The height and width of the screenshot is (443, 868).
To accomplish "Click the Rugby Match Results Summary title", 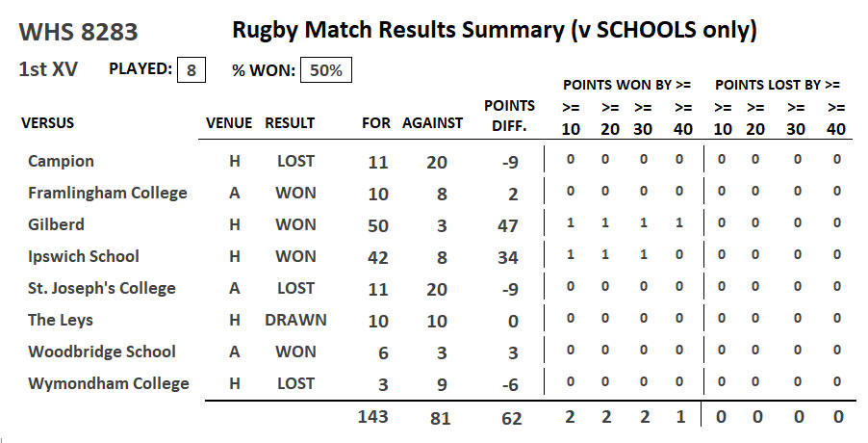I will [495, 31].
